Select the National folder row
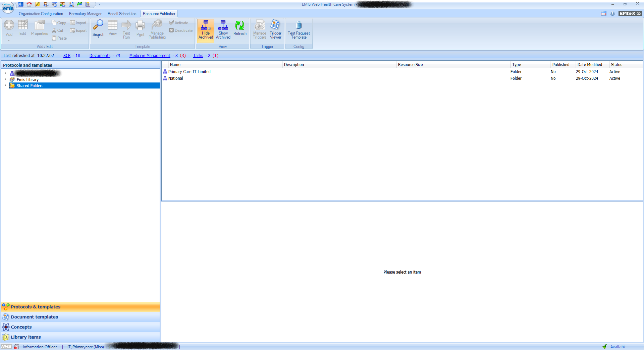This screenshot has height=350, width=644. [x=402, y=78]
